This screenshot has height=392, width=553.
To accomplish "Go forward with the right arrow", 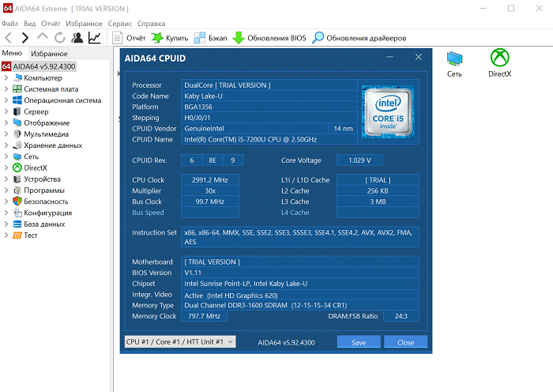I will [25, 37].
